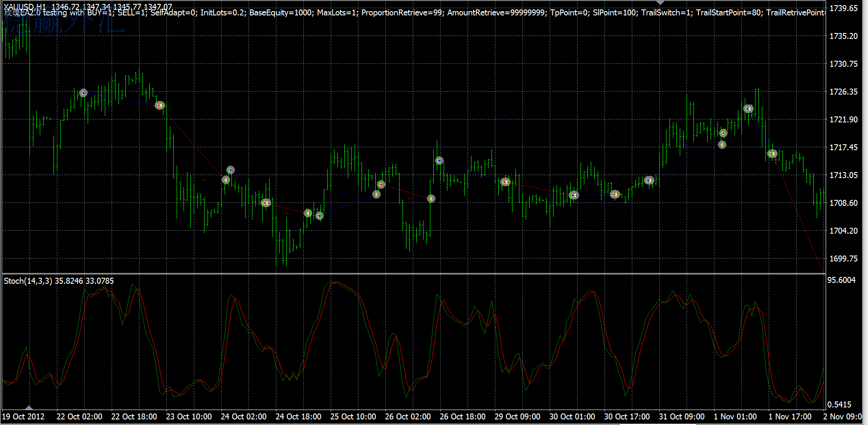Click the 23 Oct 10:00 time label
This screenshot has width=868, height=425.
click(x=189, y=416)
